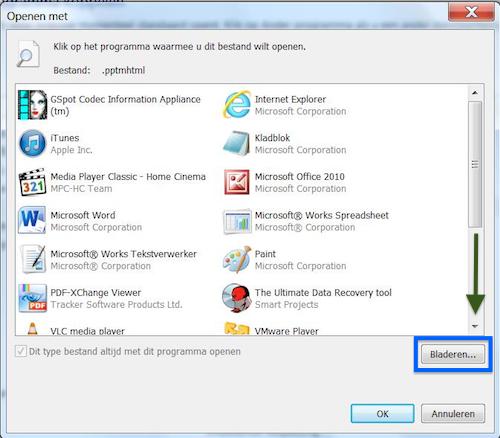This screenshot has height=438, width=500.
Task: Click the VMware Player icon
Action: point(237,329)
